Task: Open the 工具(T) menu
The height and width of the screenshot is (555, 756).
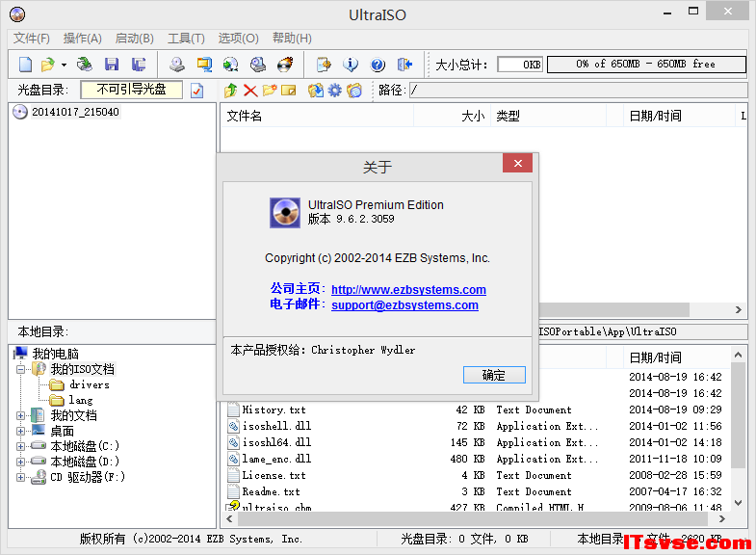Action: click(x=186, y=39)
